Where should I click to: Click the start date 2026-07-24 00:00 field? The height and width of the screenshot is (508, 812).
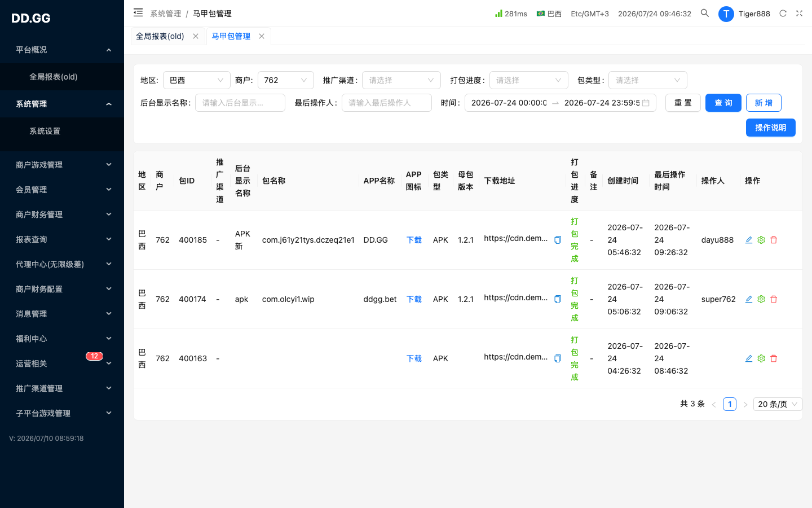click(509, 103)
